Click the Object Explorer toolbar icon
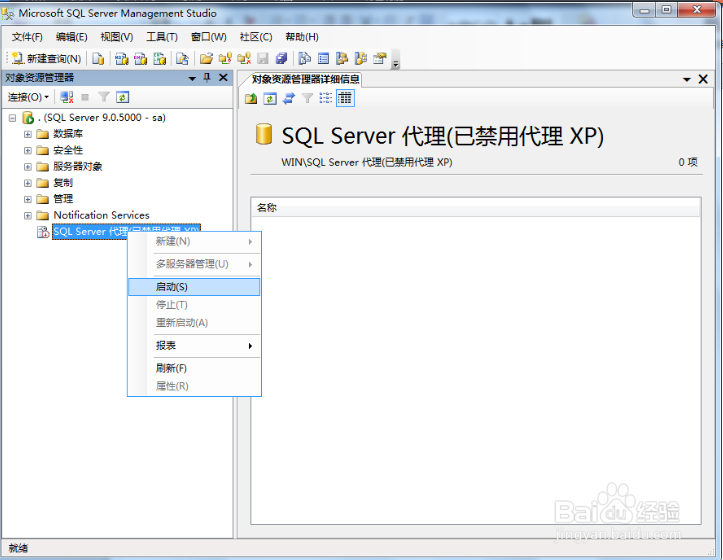723x560 pixels. [342, 59]
